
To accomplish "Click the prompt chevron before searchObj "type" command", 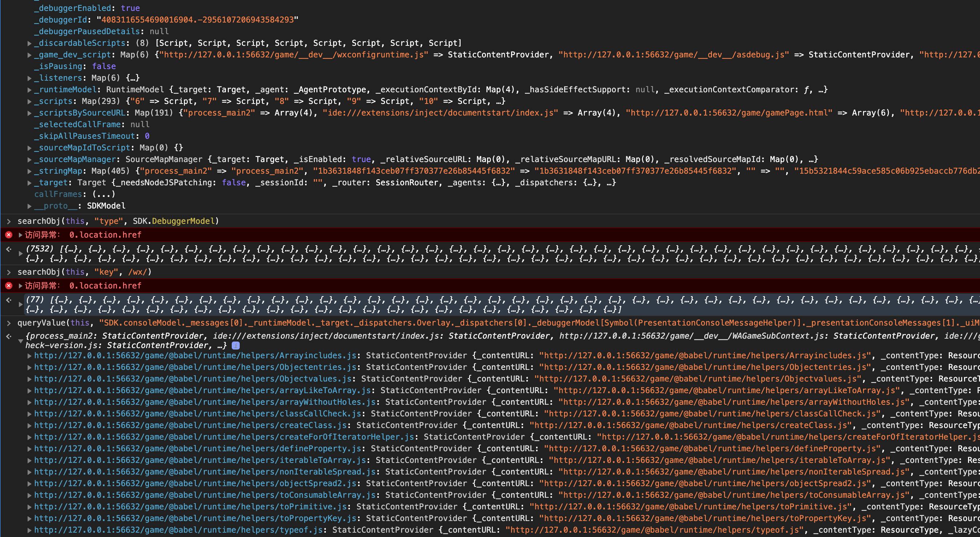I will 9,221.
